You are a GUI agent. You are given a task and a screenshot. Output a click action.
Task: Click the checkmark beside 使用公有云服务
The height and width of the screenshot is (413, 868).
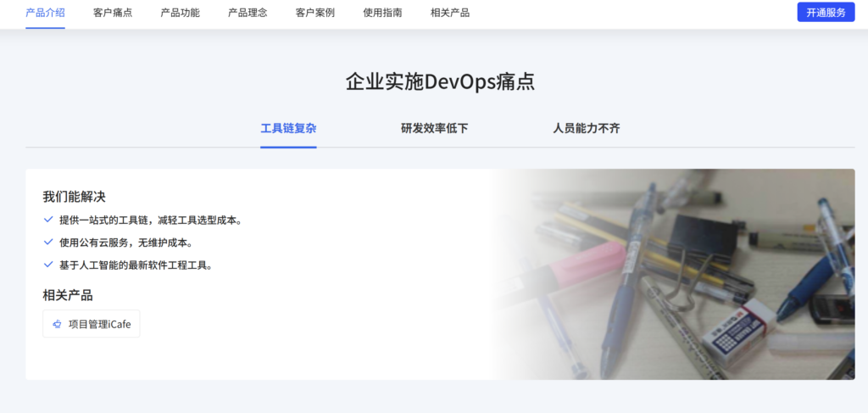(48, 242)
